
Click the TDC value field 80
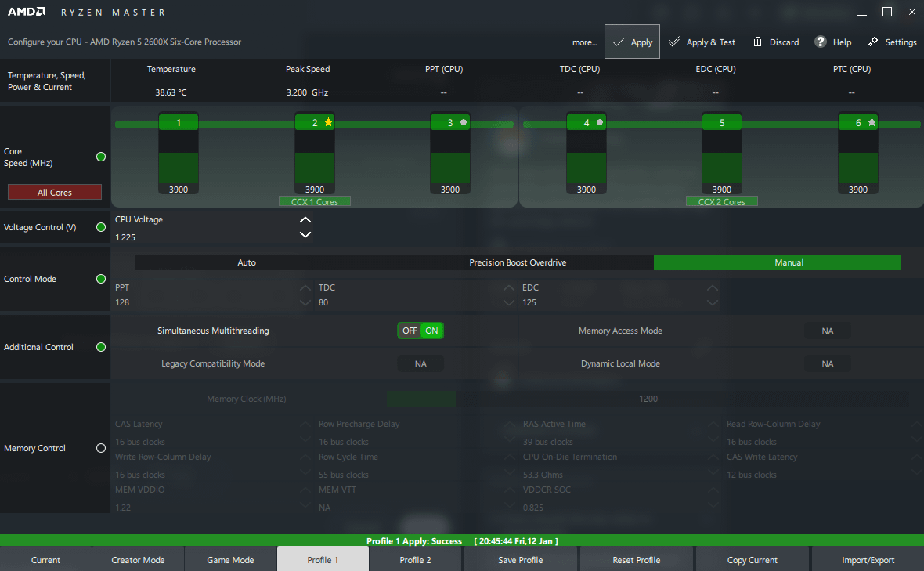pyautogui.click(x=323, y=302)
